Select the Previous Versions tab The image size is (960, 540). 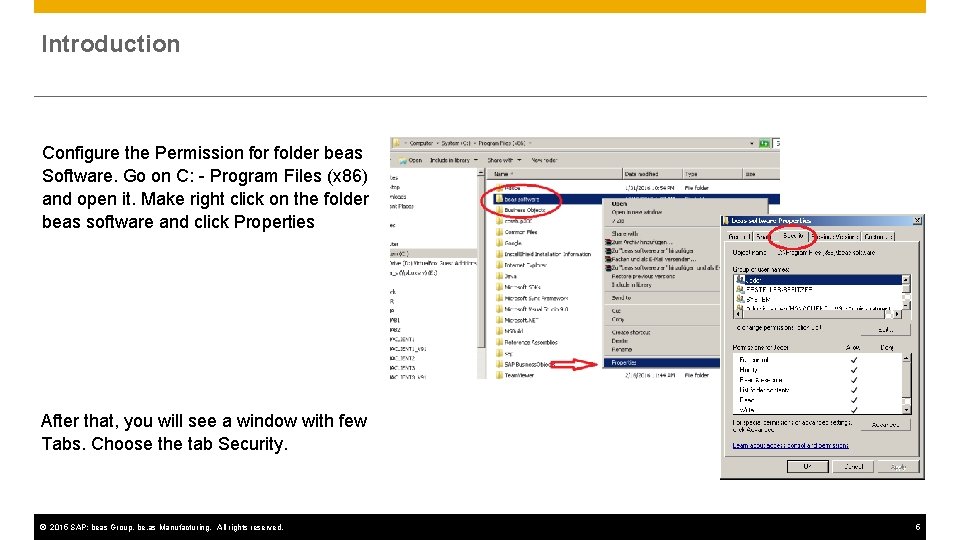pos(836,236)
